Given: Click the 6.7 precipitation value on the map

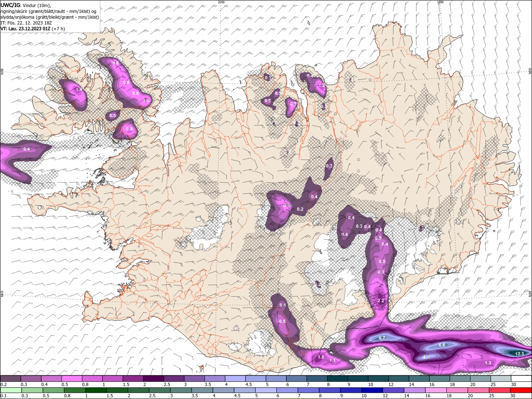Looking at the screenshot, I should pos(382,338).
